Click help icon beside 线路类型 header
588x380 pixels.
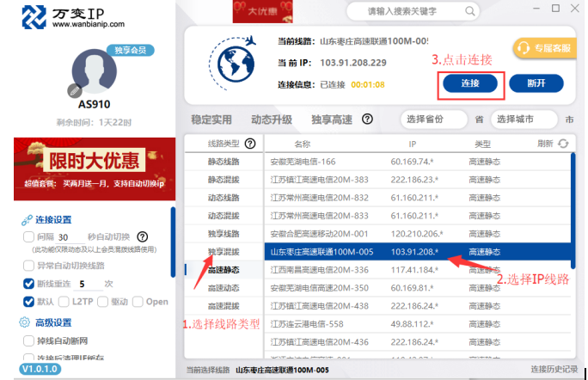(250, 144)
